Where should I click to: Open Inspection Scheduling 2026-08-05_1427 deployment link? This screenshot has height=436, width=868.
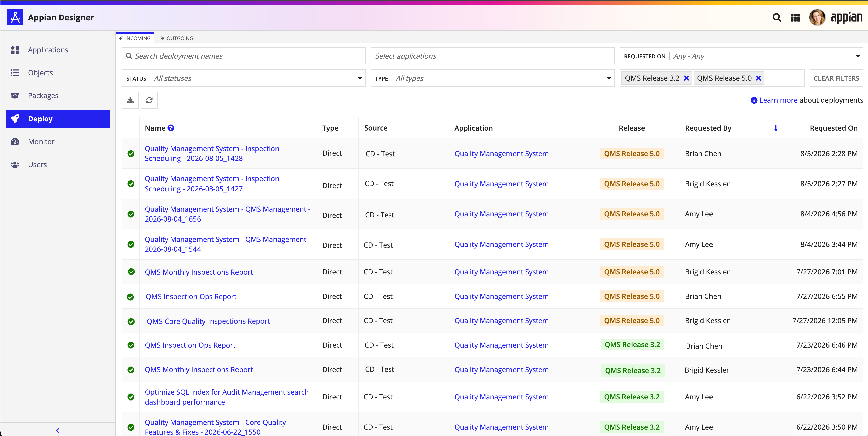click(x=212, y=184)
